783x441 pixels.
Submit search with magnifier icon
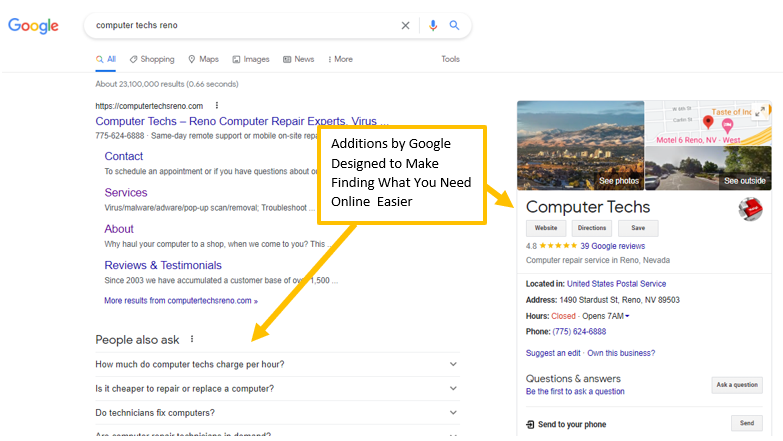click(x=454, y=25)
